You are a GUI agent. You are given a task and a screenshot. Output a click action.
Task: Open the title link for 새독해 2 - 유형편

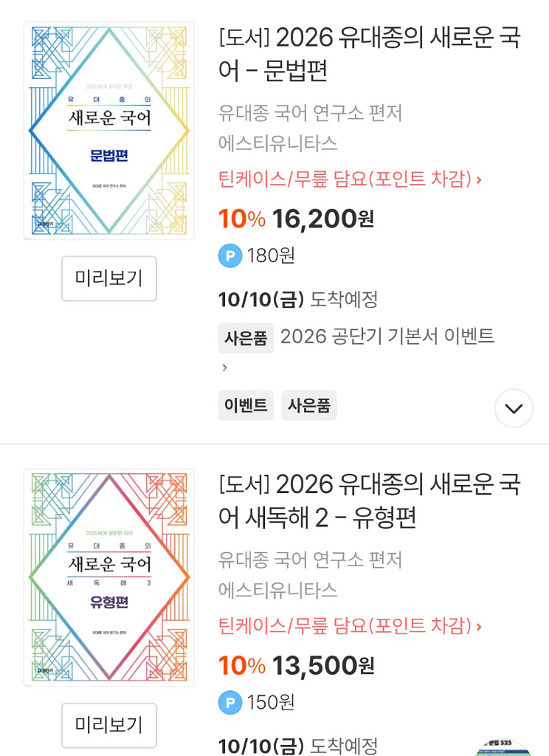(370, 500)
